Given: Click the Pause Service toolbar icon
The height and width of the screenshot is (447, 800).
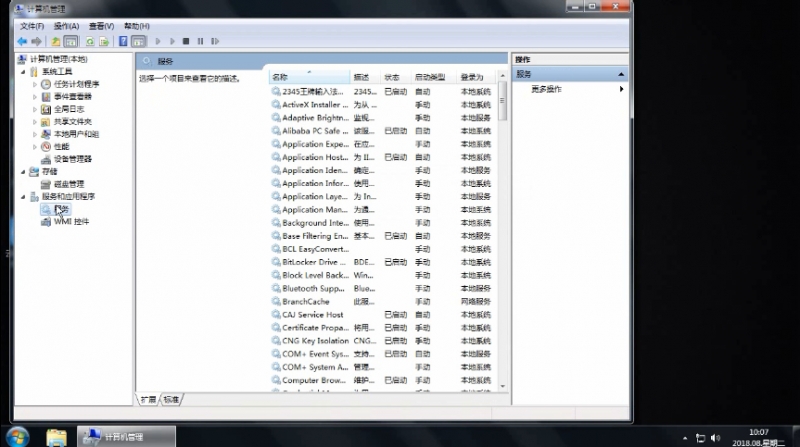Looking at the screenshot, I should pos(200,41).
